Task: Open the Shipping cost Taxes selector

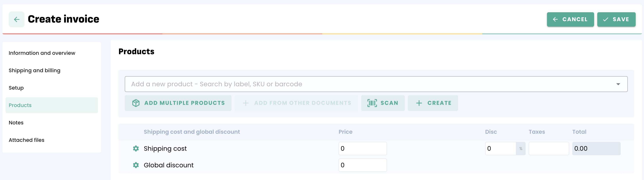Action: [x=549, y=149]
